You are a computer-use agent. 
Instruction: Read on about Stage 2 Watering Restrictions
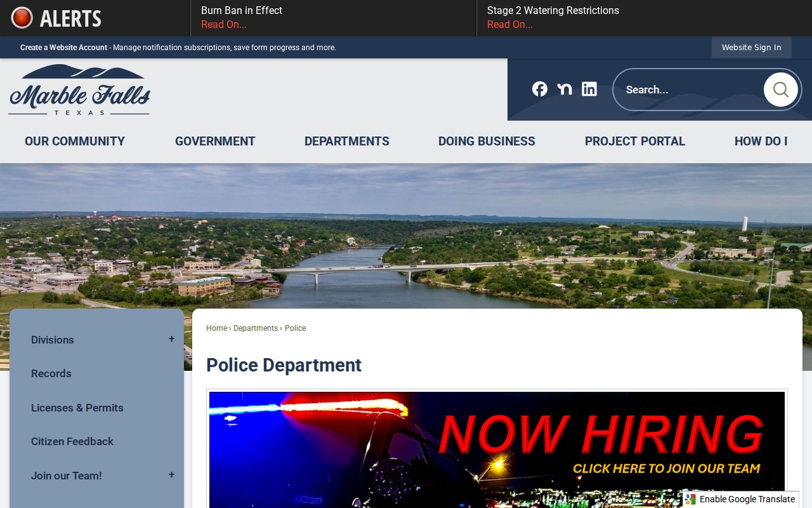tap(510, 25)
